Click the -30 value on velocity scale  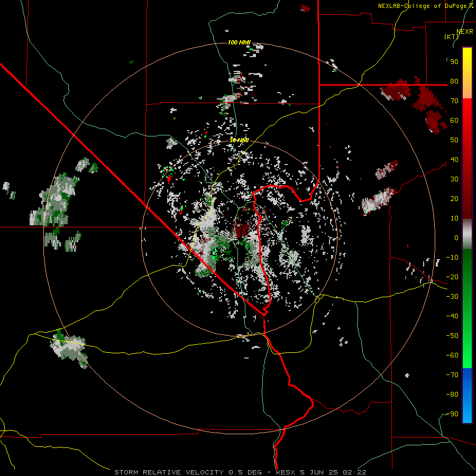pos(452,297)
